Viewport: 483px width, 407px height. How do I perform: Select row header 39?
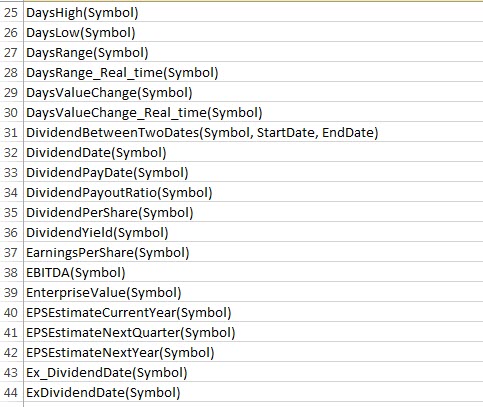click(x=11, y=292)
